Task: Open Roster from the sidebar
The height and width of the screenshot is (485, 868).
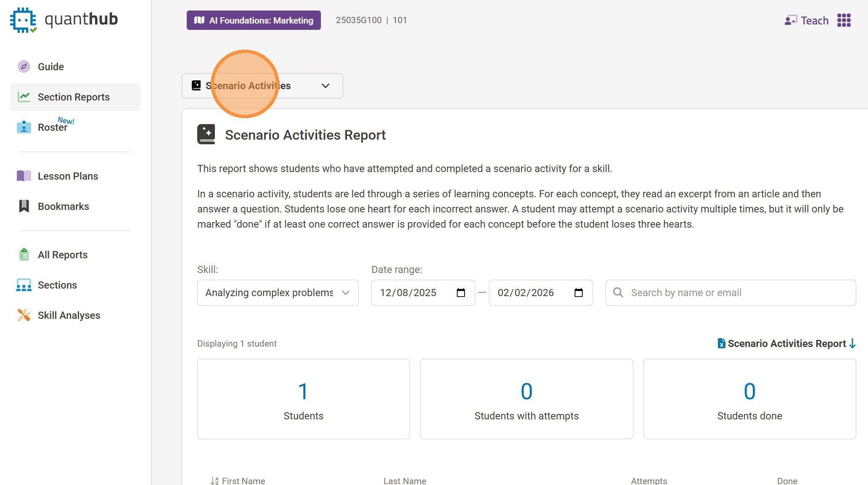Action: point(52,127)
